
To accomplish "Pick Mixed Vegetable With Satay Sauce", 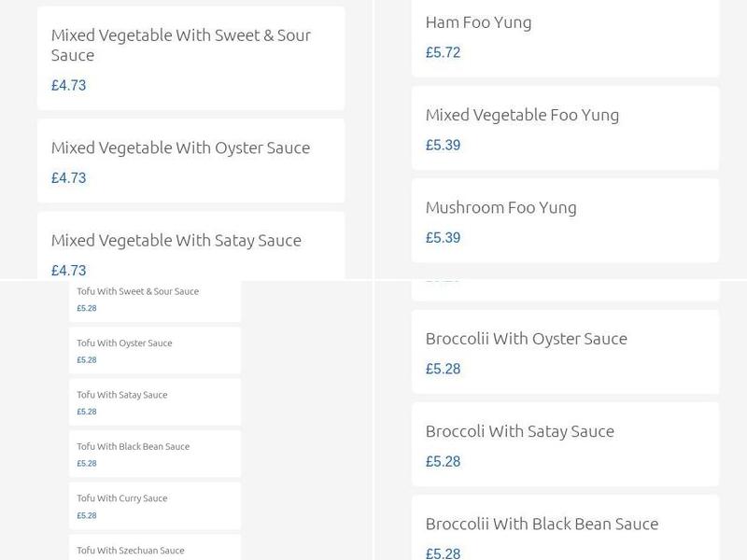I will tap(176, 240).
